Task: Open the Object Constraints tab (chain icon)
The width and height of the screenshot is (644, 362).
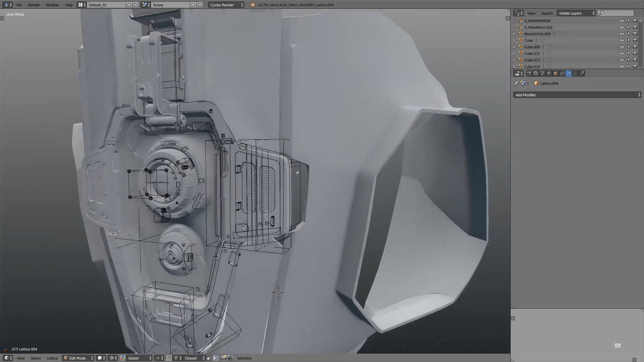Action: 562,73
